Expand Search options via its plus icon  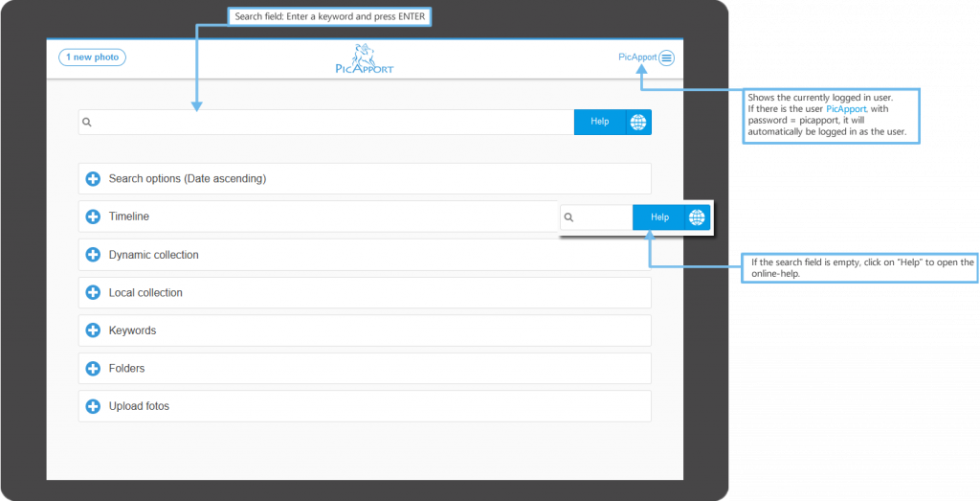coord(93,179)
